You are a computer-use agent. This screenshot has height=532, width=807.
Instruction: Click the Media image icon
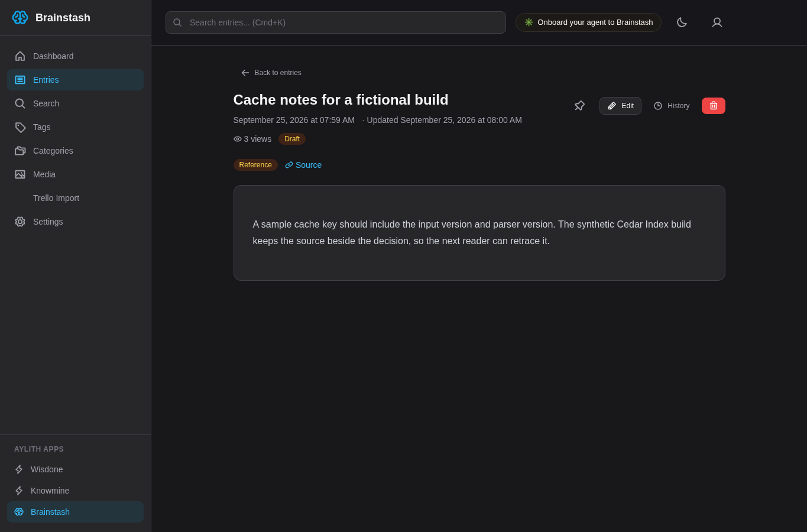(x=20, y=174)
